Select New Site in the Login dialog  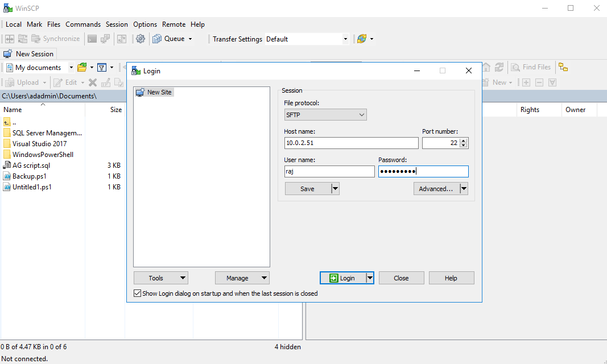pyautogui.click(x=154, y=92)
